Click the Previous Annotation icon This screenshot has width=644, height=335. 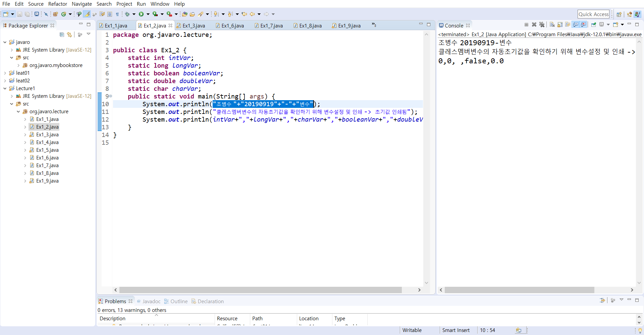coord(230,14)
